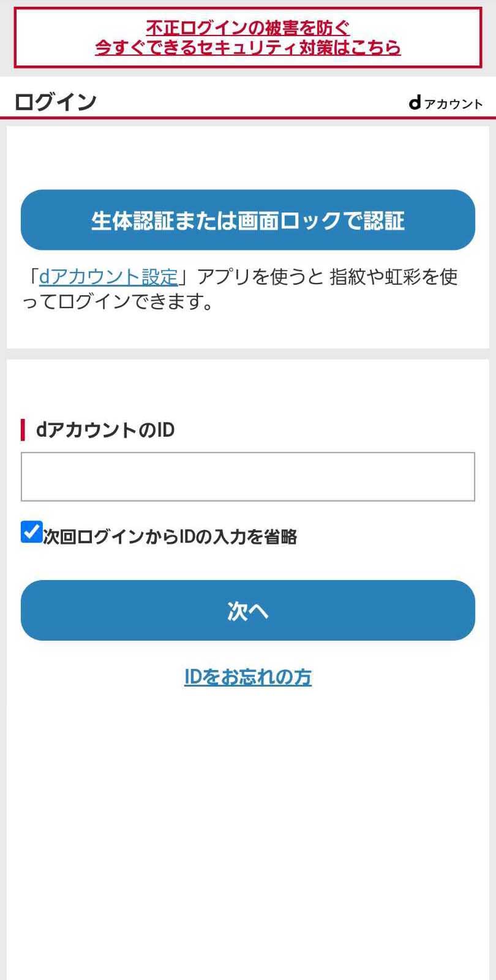Click the red marker beside dアカウントのID
Screen dimensions: 496x980
(23, 430)
